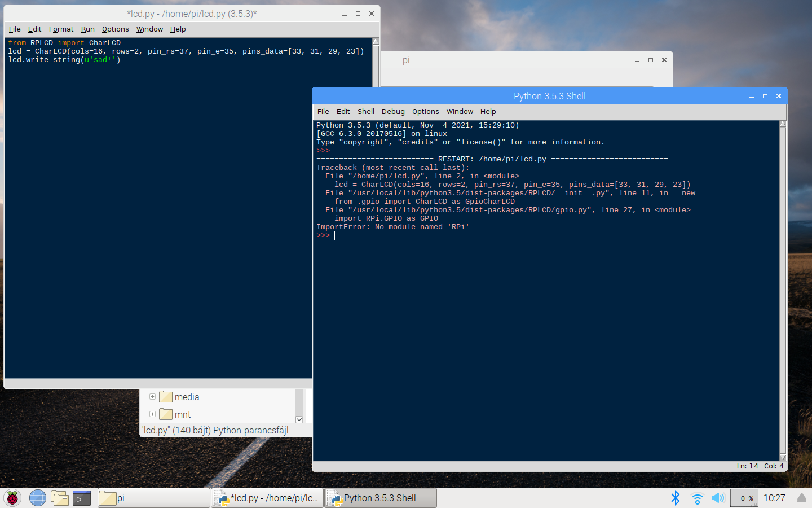Image resolution: width=812 pixels, height=508 pixels.
Task: Open the Help menu in lcd.py editor
Action: point(178,29)
